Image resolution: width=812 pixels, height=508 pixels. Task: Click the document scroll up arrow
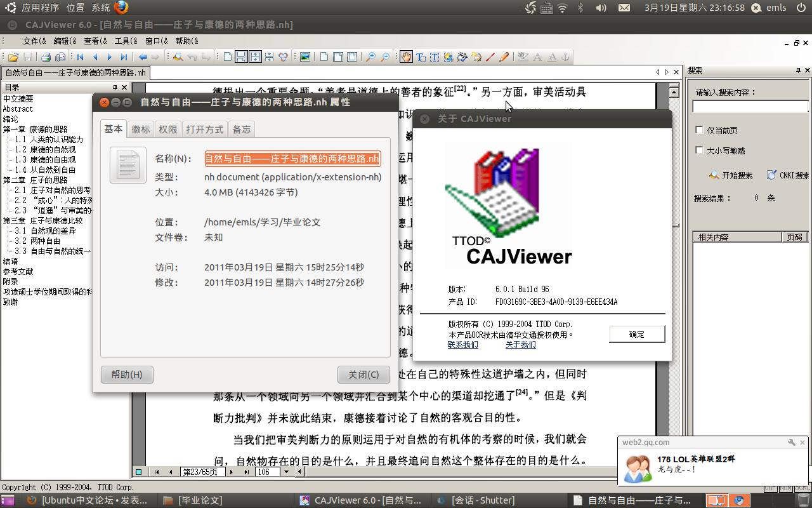[x=675, y=93]
